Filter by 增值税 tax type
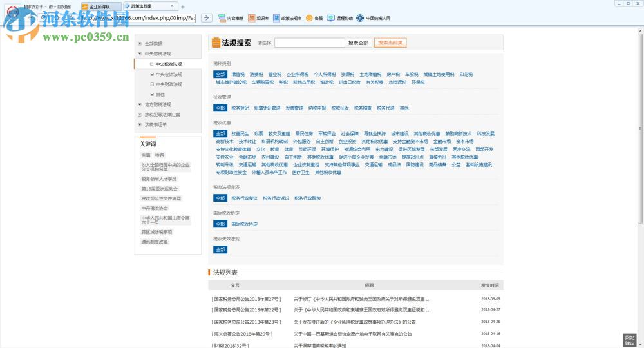The width and height of the screenshot is (644, 348). [x=238, y=74]
